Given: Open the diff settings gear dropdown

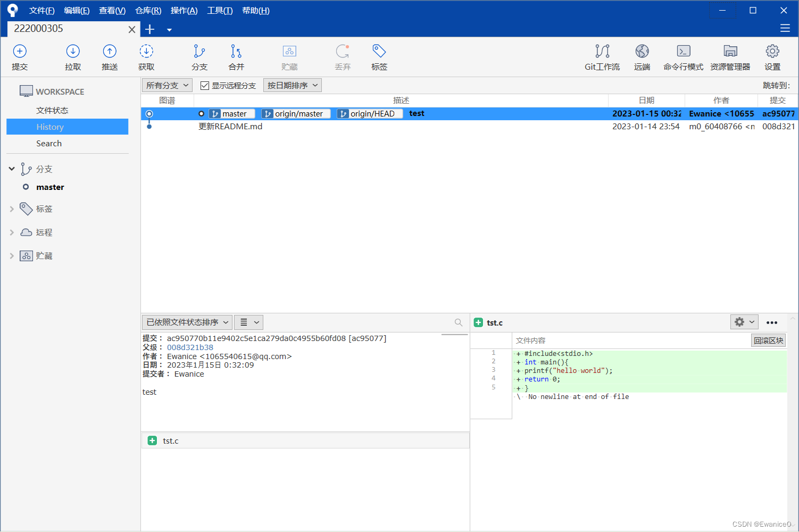Looking at the screenshot, I should click(744, 322).
